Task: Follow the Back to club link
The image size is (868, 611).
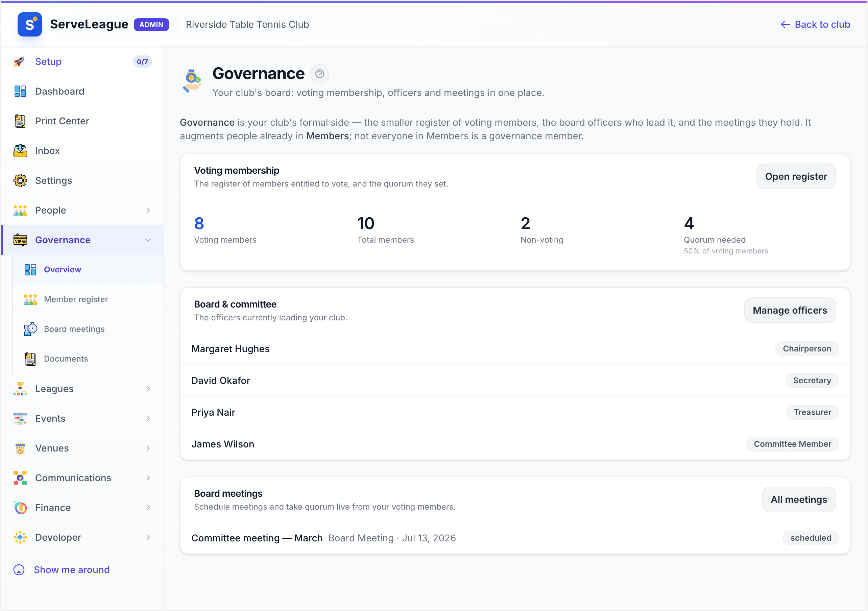Action: pos(815,24)
